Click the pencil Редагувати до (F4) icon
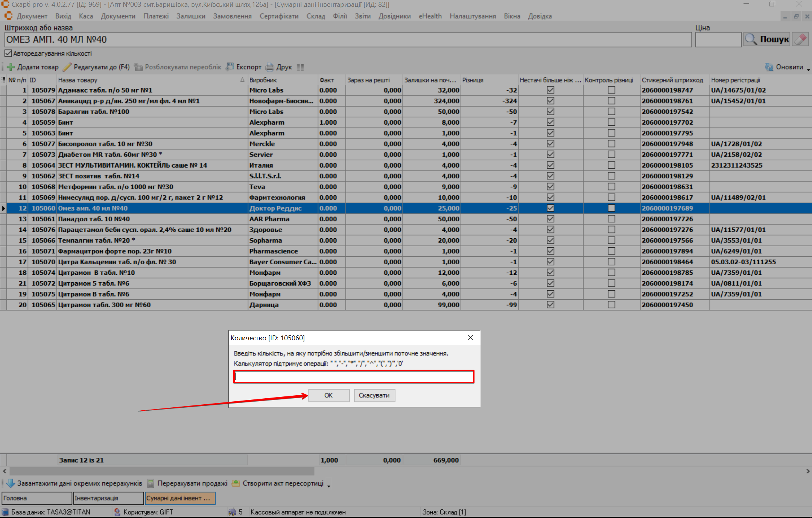The height and width of the screenshot is (518, 812). [67, 67]
